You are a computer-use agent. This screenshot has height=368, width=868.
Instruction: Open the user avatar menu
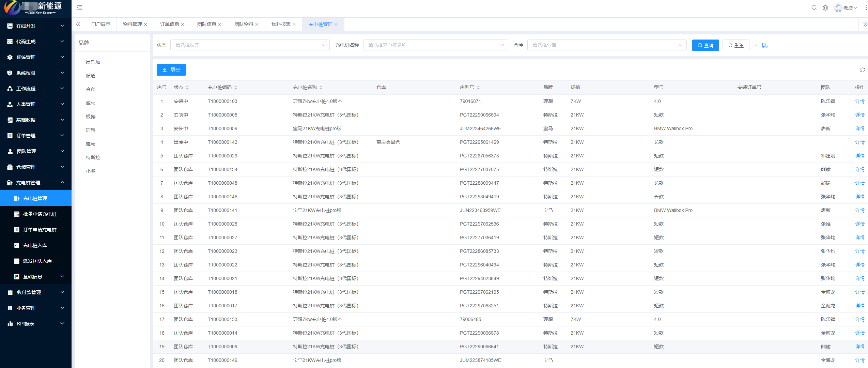846,8
